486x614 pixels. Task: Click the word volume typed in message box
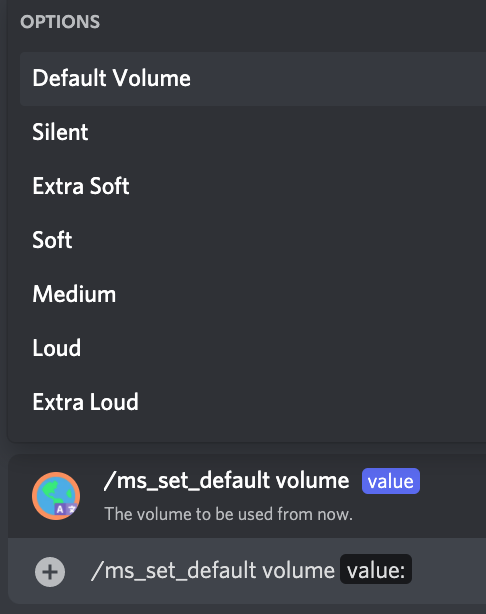[298, 570]
